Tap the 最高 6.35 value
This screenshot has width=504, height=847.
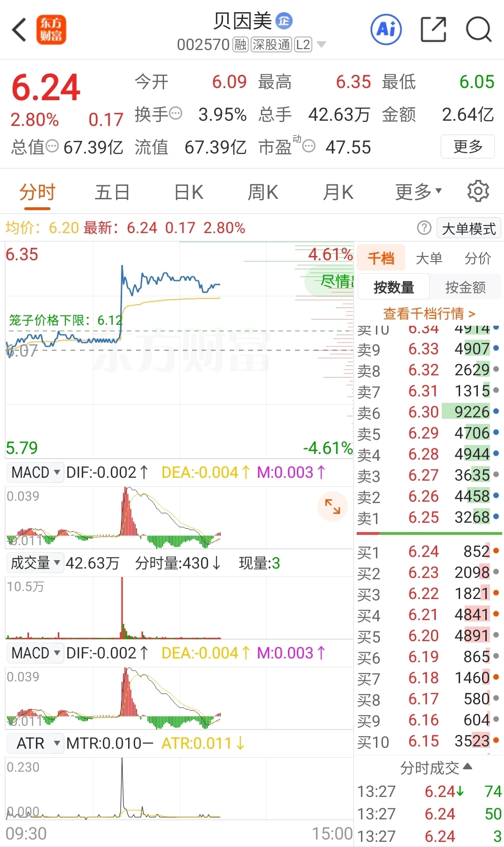click(353, 82)
